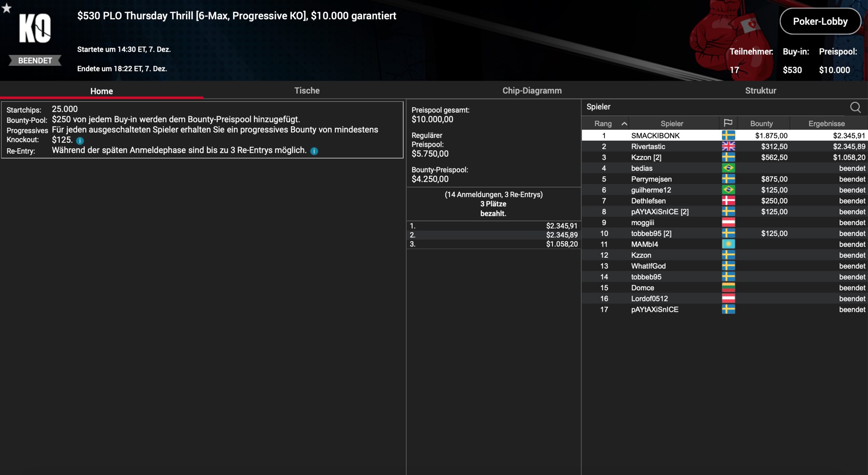Select the first place payout row
Image resolution: width=868 pixels, height=475 pixels.
coord(493,226)
